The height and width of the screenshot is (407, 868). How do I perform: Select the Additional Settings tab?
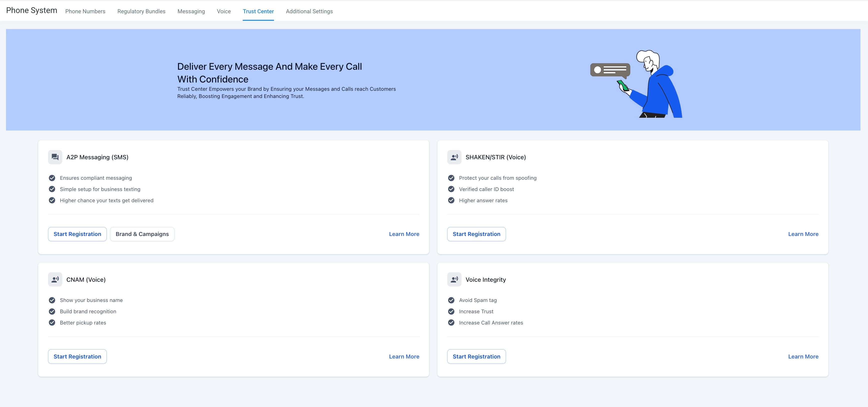(x=309, y=11)
